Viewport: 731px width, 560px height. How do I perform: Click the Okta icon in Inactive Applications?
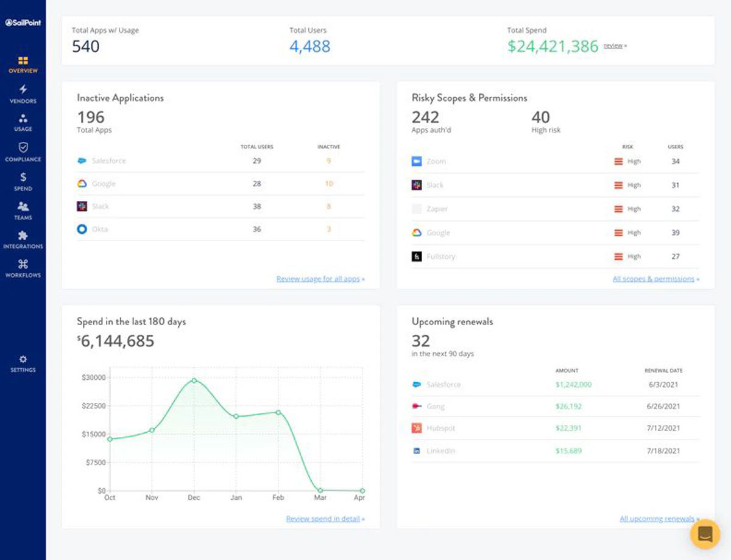[82, 229]
